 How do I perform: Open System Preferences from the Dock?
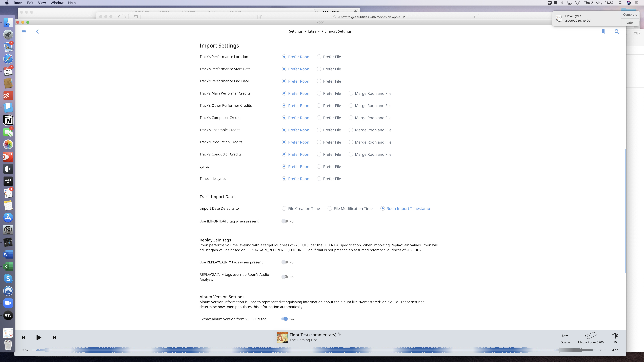(8, 230)
